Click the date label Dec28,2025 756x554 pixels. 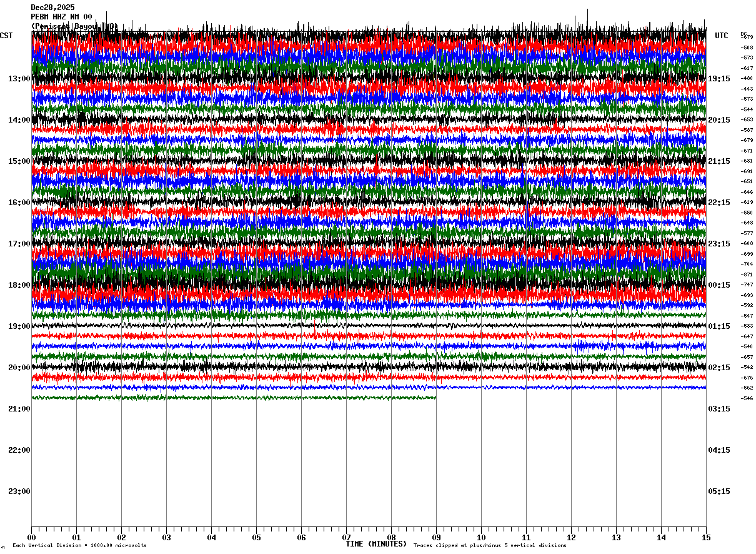52,8
